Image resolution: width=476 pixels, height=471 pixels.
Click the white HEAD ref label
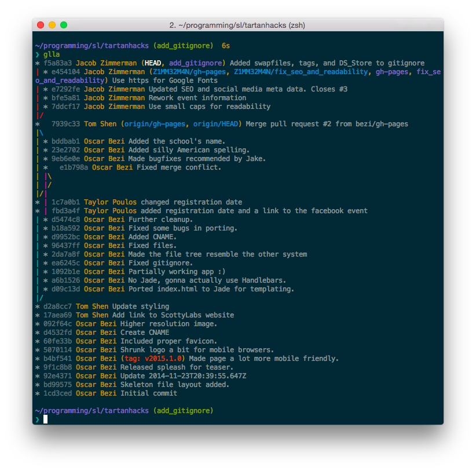(x=153, y=63)
